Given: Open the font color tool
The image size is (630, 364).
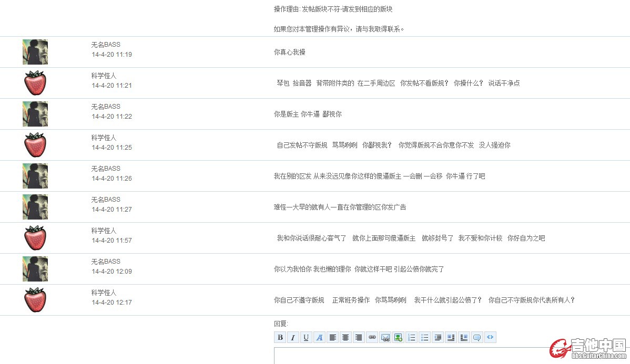Looking at the screenshot, I should 319,338.
